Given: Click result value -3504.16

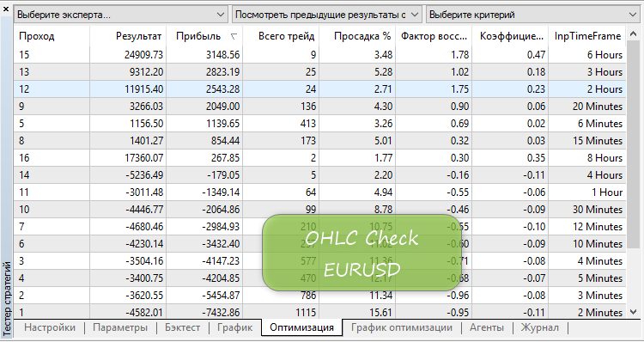Looking at the screenshot, I should (x=144, y=262).
